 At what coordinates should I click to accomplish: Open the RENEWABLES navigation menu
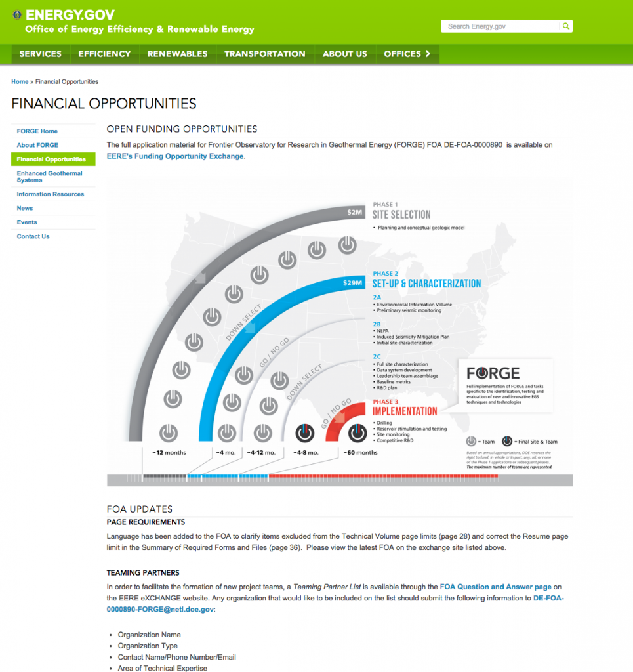click(x=177, y=54)
